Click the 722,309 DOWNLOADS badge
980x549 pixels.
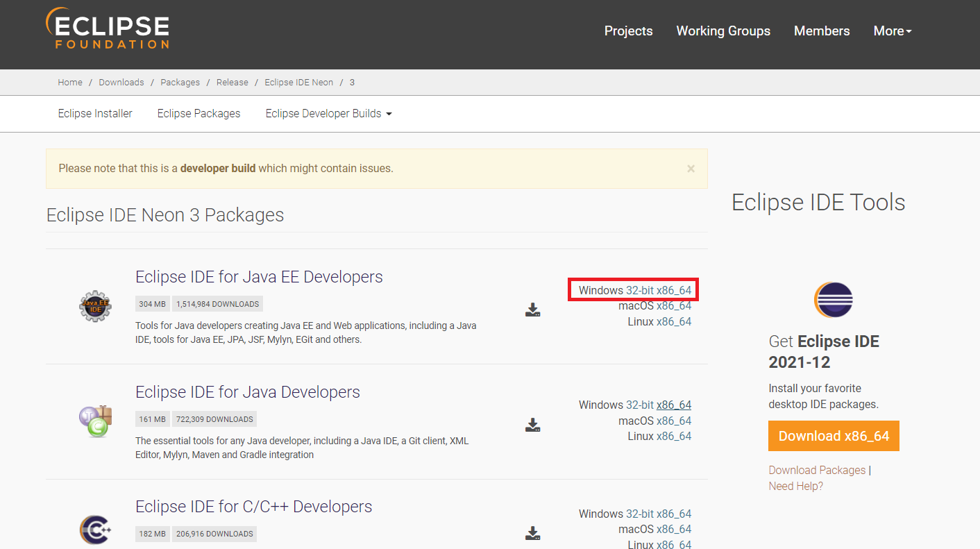pyautogui.click(x=214, y=419)
